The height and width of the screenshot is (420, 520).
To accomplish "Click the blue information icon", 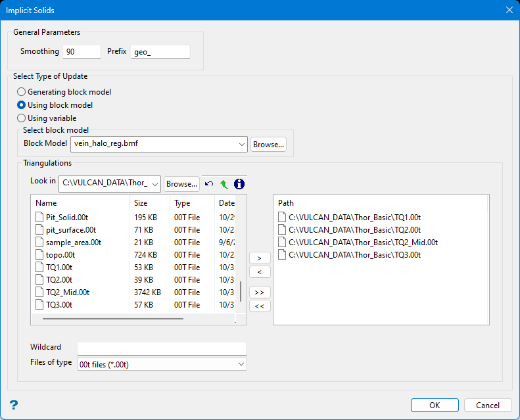I will 239,184.
